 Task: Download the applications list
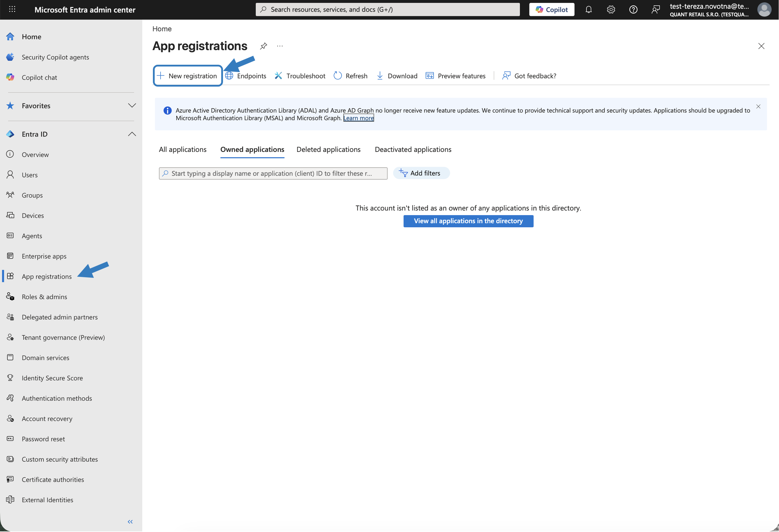point(397,76)
